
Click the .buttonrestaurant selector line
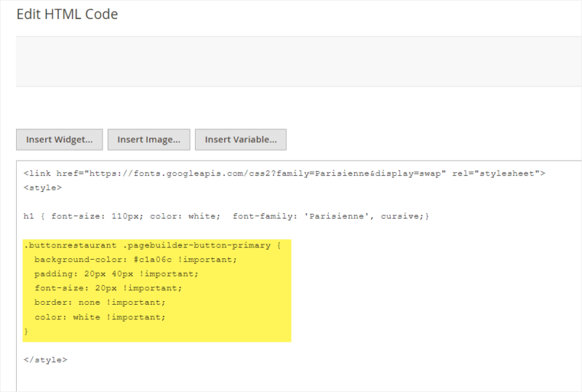click(152, 245)
